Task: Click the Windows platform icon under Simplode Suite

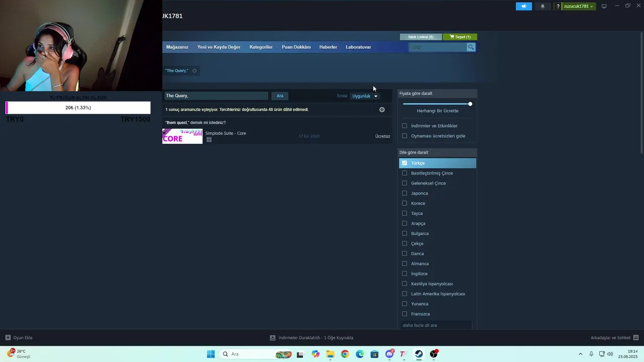Action: (209, 140)
